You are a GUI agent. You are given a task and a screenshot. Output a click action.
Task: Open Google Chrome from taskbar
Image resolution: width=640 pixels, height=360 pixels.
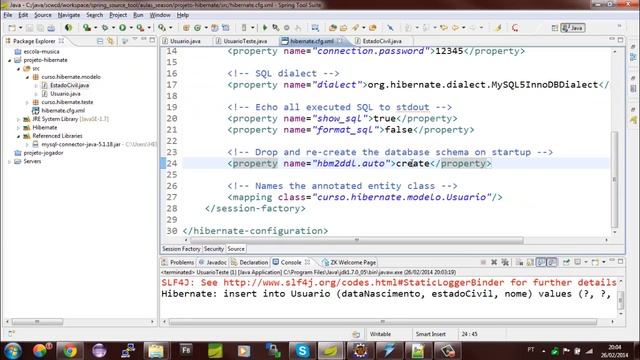pyautogui.click(x=70, y=351)
